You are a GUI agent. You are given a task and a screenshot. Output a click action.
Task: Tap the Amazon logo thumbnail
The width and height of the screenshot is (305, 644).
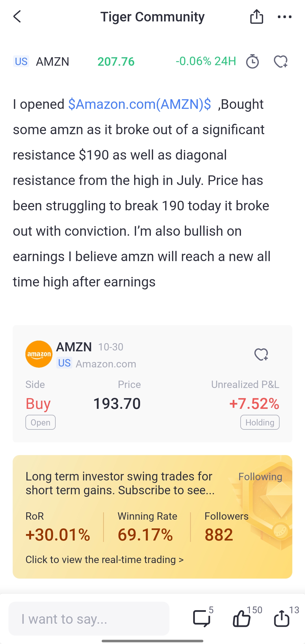pos(39,354)
